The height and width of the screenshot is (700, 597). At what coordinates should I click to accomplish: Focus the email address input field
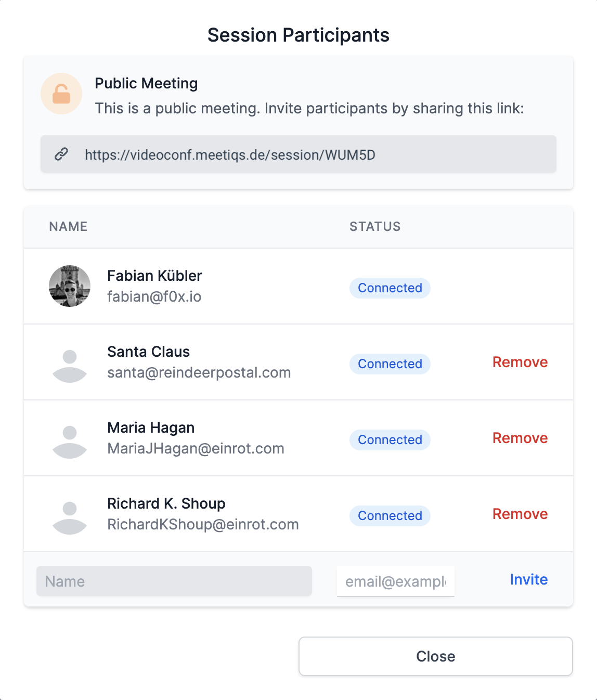[x=396, y=581]
